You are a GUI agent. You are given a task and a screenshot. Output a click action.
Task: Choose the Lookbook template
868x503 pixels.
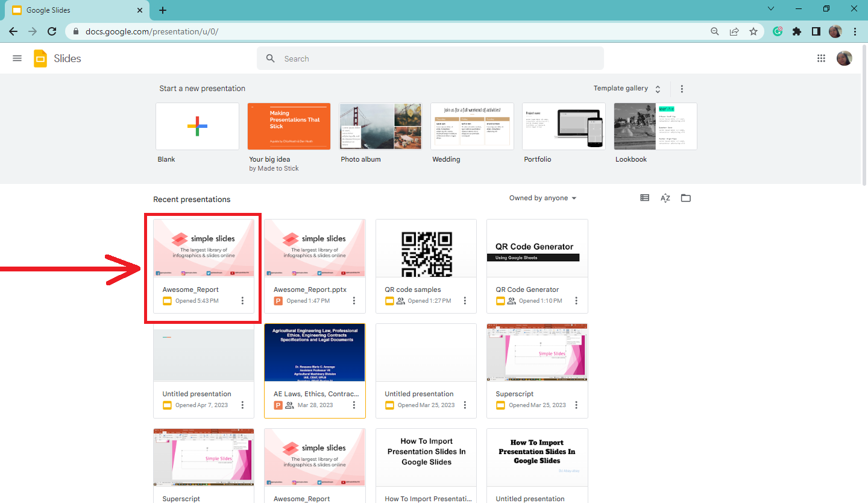[x=655, y=126]
